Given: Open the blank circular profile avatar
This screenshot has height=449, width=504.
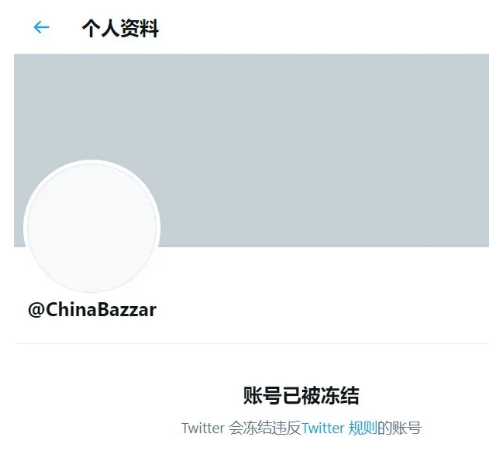Looking at the screenshot, I should click(x=92, y=228).
